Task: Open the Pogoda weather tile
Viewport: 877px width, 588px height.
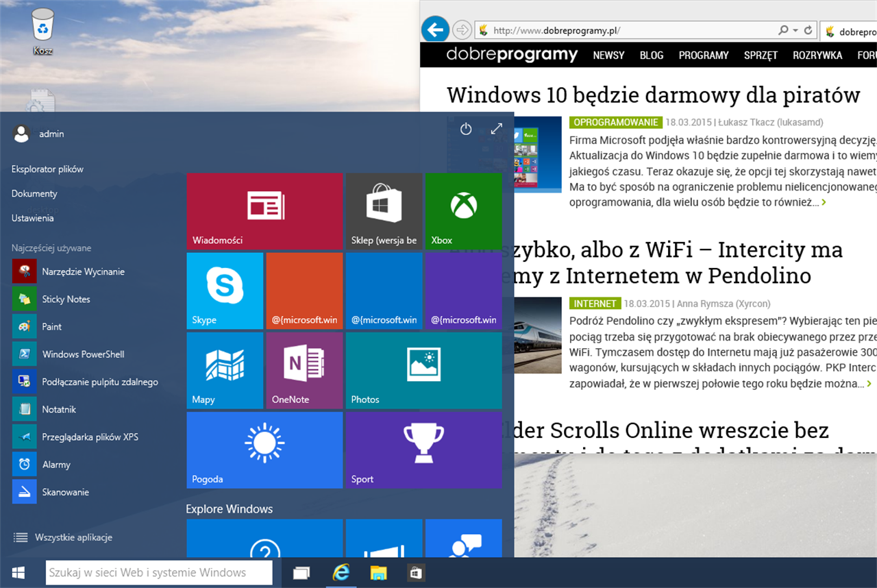Action: tap(264, 450)
